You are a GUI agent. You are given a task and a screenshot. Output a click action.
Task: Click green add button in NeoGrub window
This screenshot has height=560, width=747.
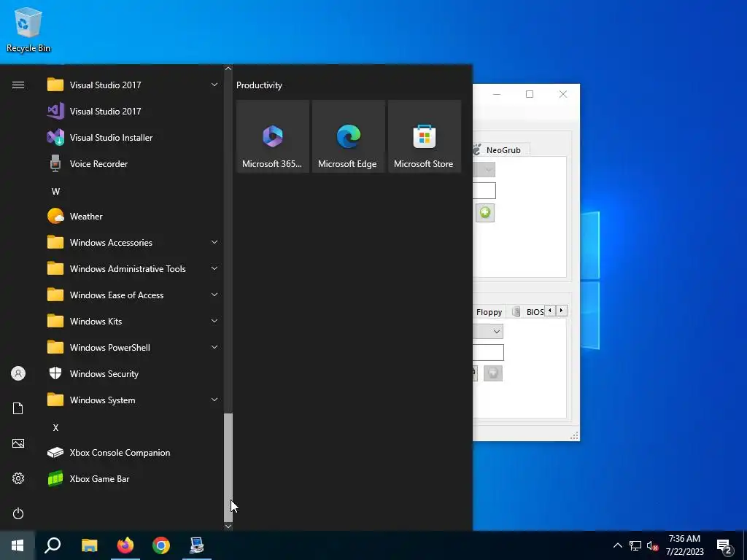485,213
